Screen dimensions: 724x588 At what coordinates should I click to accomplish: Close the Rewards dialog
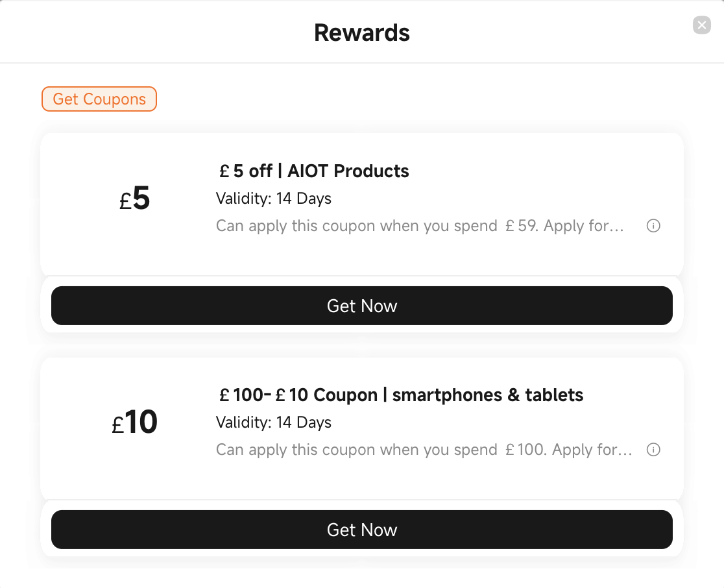click(x=701, y=25)
